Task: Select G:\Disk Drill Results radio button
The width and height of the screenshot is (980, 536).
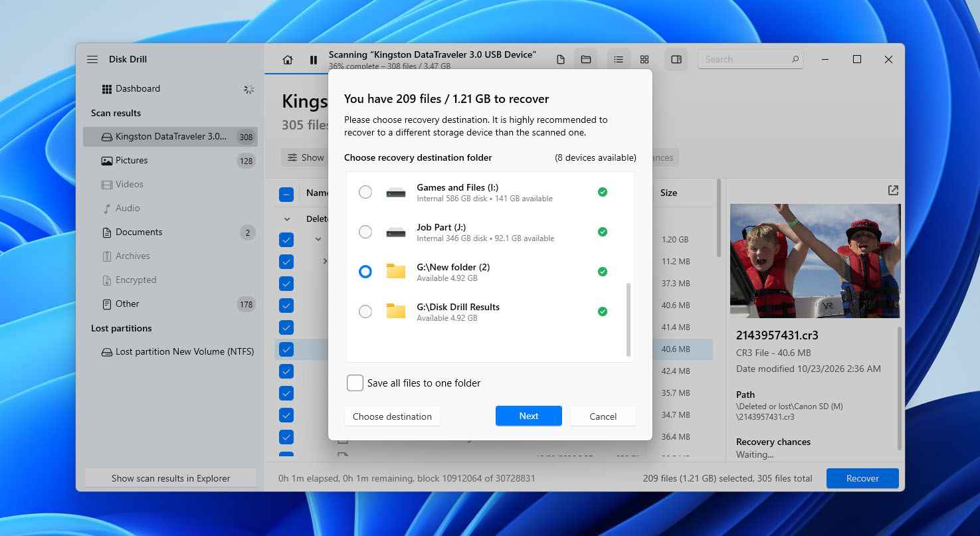Action: 365,312
